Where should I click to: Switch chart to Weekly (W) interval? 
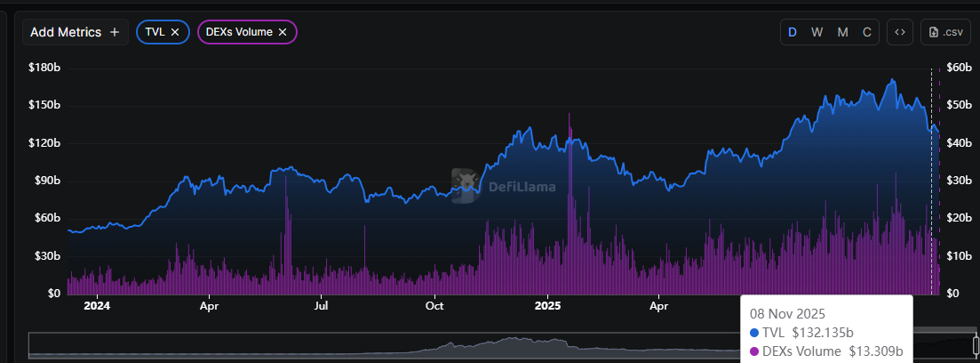(x=817, y=32)
